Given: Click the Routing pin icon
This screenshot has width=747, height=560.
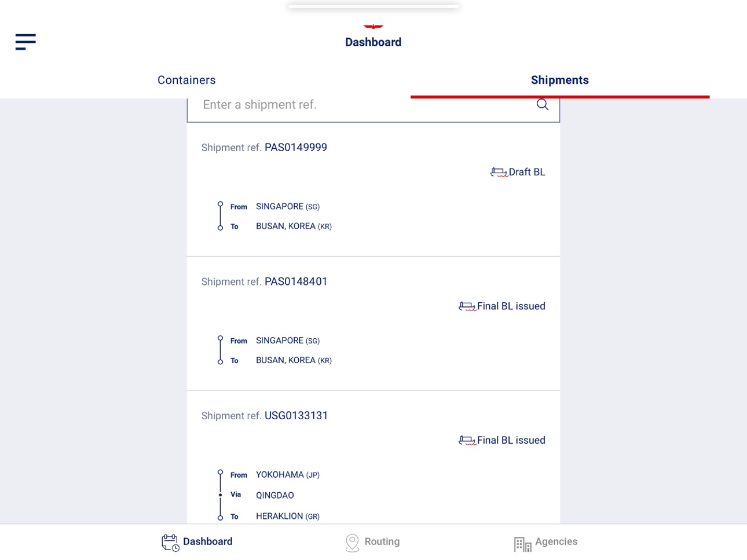Looking at the screenshot, I should (352, 543).
